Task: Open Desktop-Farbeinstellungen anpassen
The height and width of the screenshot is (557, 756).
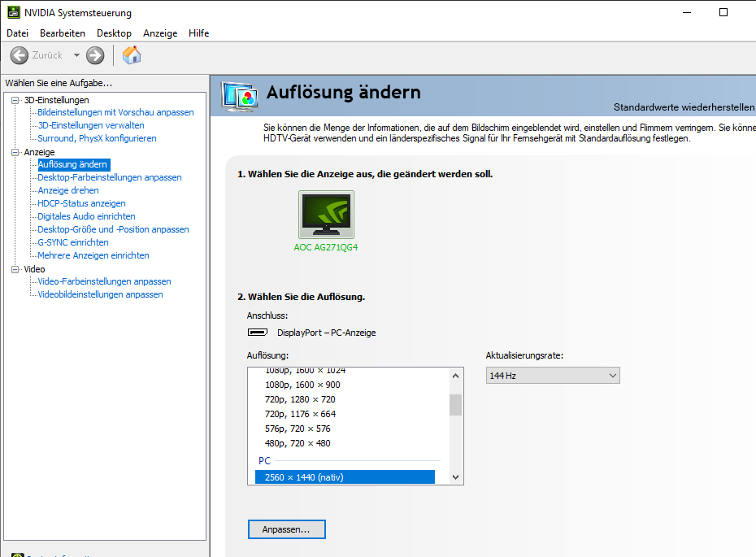Action: tap(110, 177)
